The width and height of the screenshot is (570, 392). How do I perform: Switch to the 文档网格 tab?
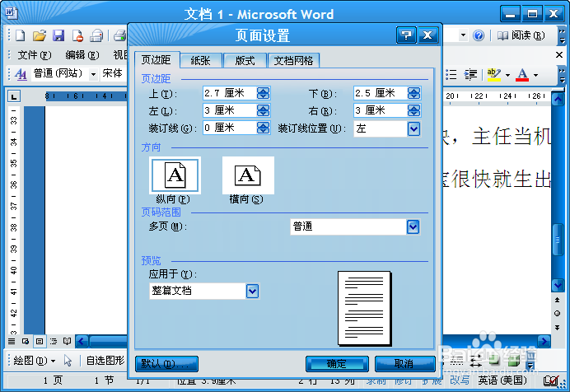pos(293,60)
